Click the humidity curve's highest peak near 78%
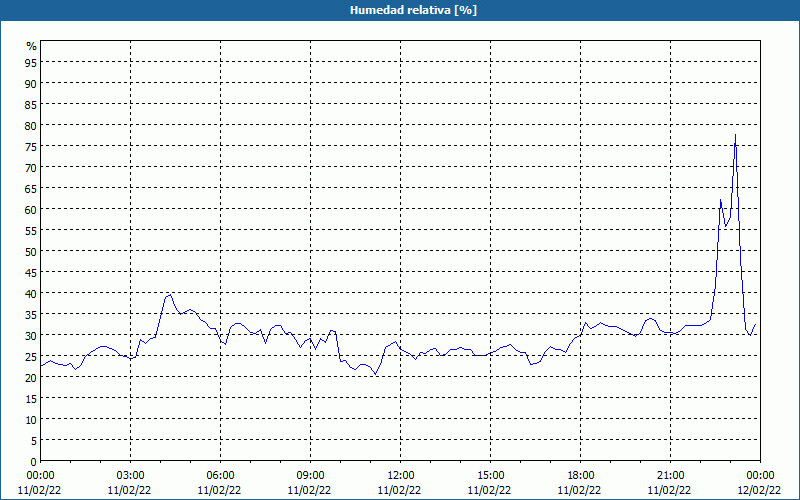The image size is (800, 500). 735,135
